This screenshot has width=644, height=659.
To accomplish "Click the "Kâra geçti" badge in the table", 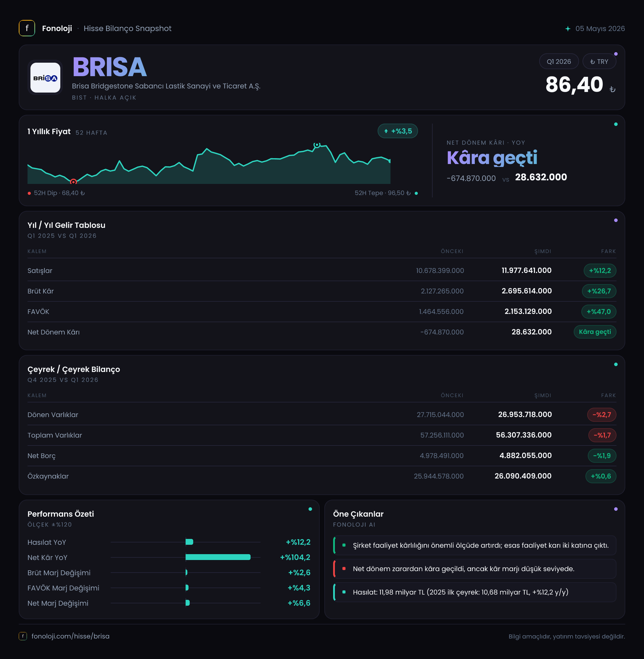I will pyautogui.click(x=595, y=332).
